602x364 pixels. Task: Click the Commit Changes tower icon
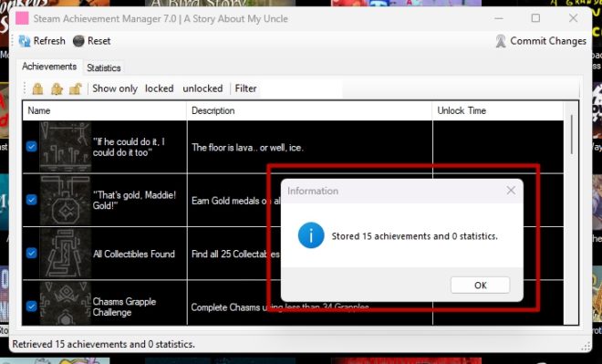501,41
